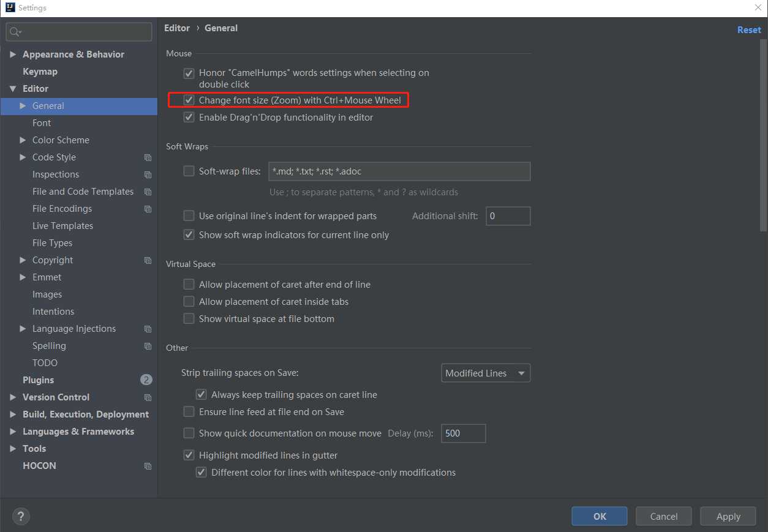
Task: Click project-level icon next to Version Control
Action: pos(148,397)
